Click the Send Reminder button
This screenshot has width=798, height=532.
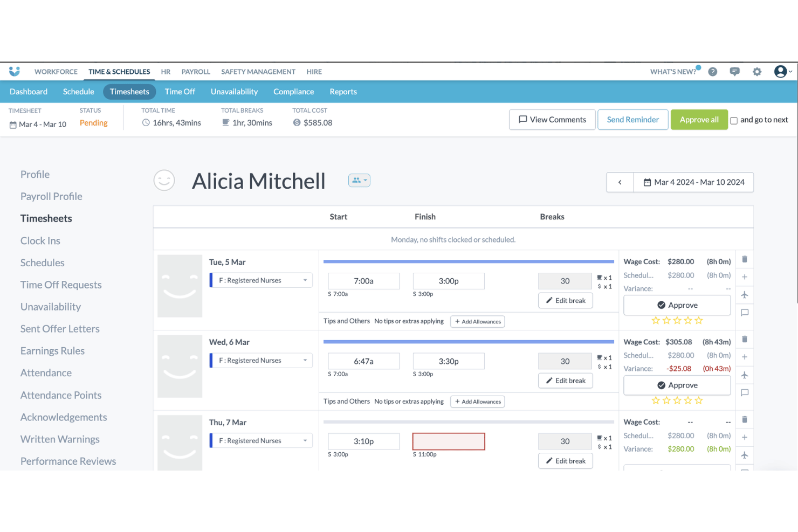[x=633, y=120]
